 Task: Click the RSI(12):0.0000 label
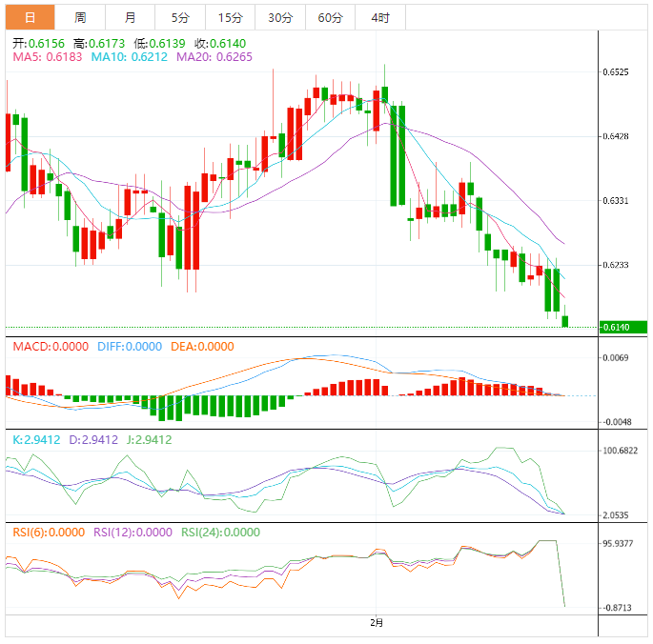[x=133, y=532]
